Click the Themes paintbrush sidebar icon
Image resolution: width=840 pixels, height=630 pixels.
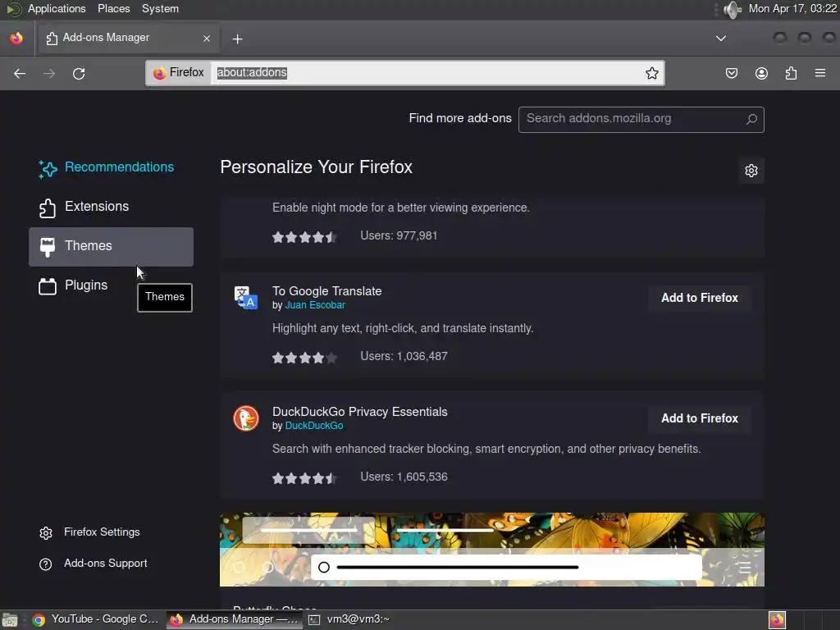[48, 247]
